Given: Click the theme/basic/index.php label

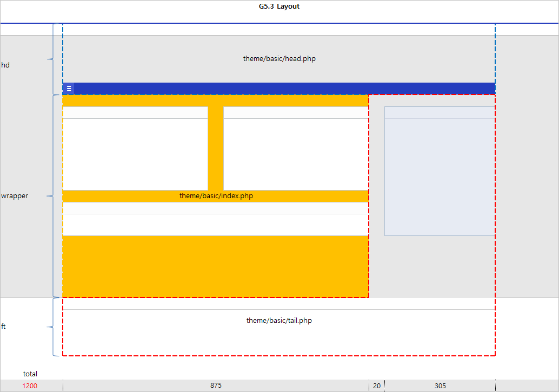Looking at the screenshot, I should tap(216, 196).
